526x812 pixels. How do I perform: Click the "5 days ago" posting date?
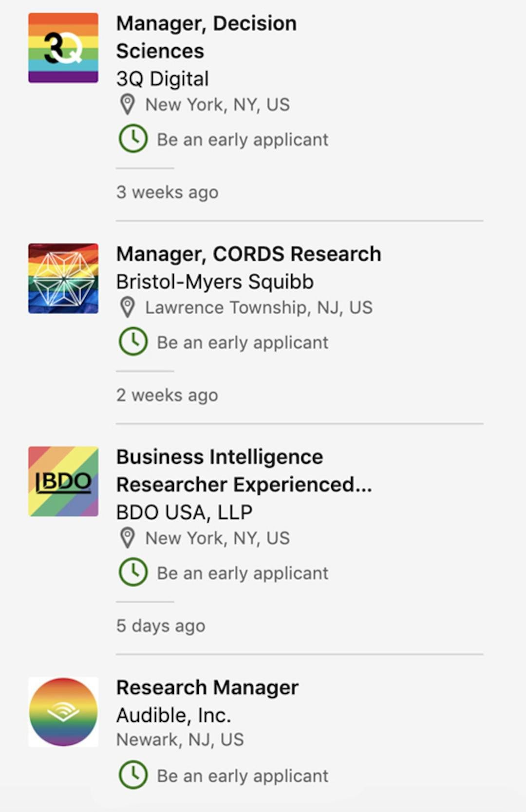[x=161, y=626]
